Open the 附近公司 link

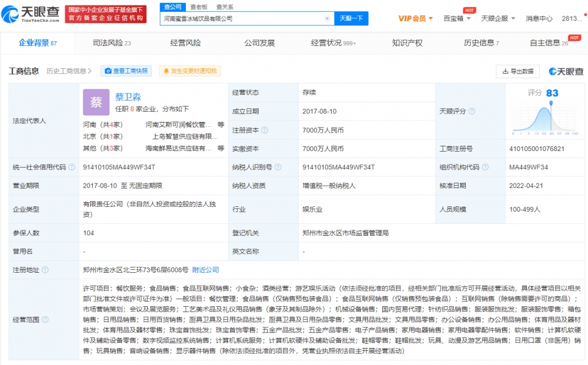click(x=205, y=270)
